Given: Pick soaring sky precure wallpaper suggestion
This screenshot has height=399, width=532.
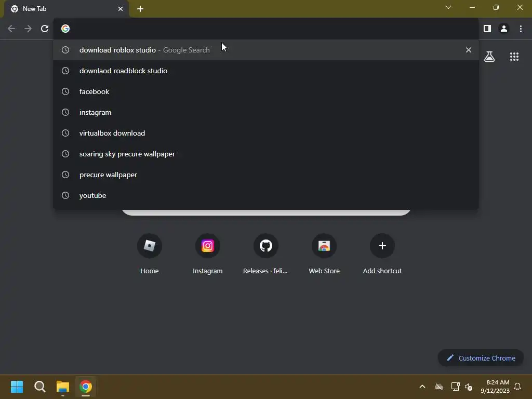Looking at the screenshot, I should [266, 154].
